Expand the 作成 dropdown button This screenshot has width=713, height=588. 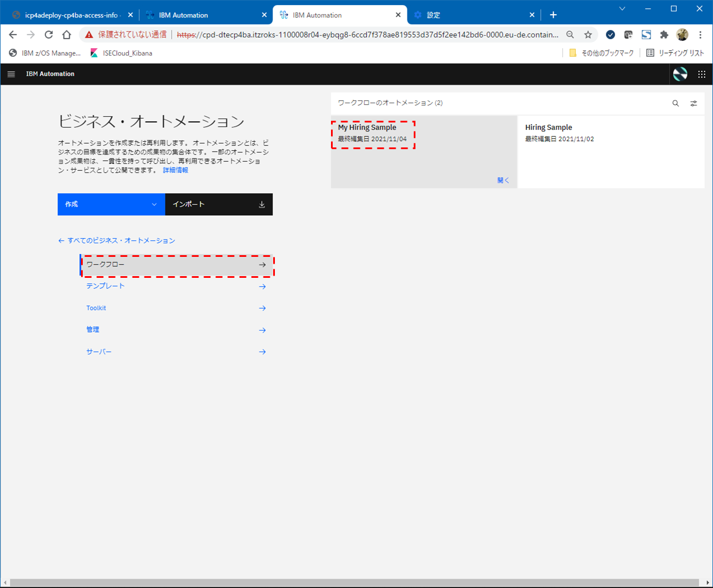coord(111,204)
